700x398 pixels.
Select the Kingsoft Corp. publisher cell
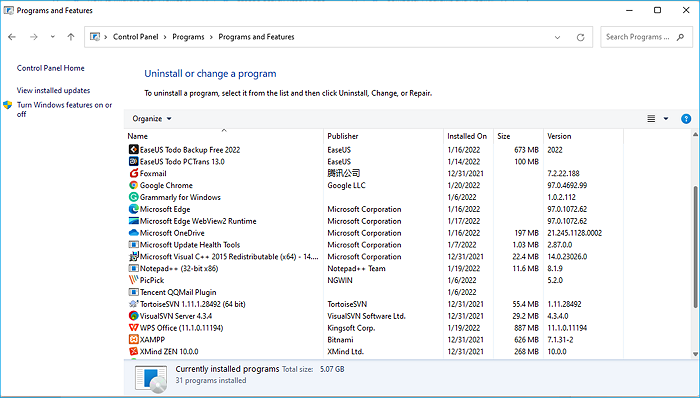coord(351,328)
